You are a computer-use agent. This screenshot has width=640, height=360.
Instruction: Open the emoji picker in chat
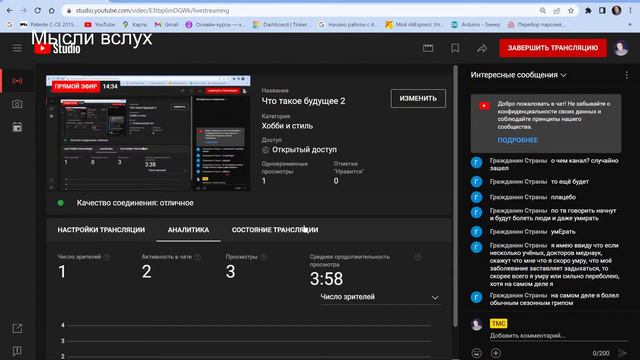[x=476, y=353]
